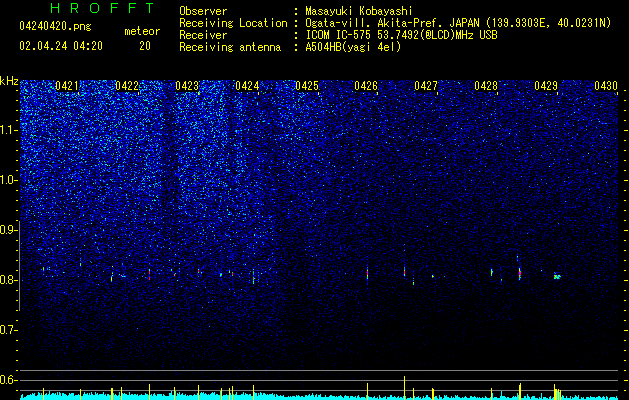
Task: Click the tallest yellow intensity spike below 0427
Action: point(404,388)
